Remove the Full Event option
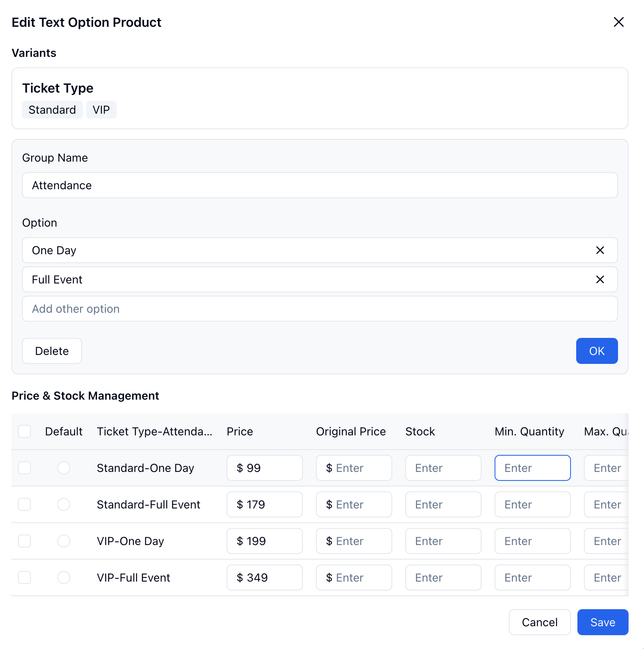644x649 pixels. [x=600, y=279]
